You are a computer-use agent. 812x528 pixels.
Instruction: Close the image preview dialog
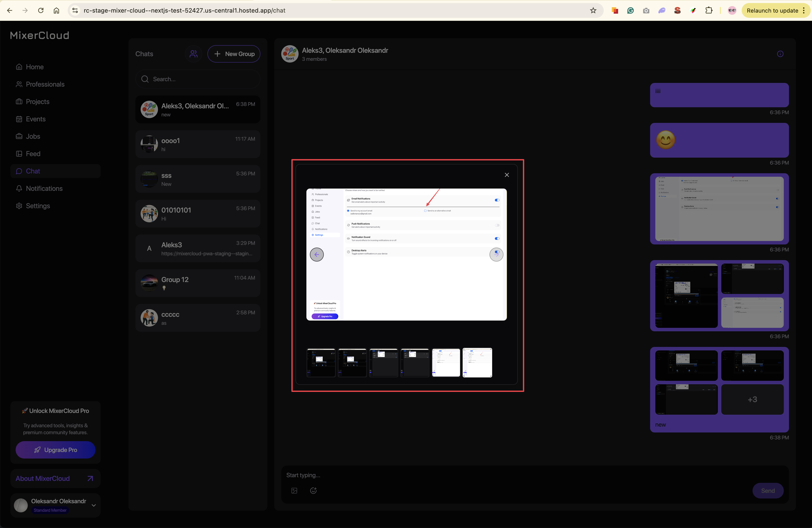[507, 175]
